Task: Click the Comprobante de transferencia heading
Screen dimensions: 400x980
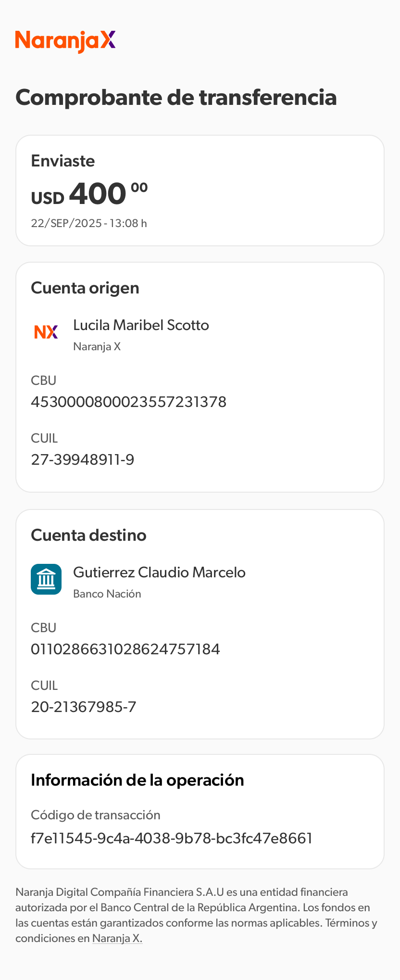Action: (x=176, y=98)
